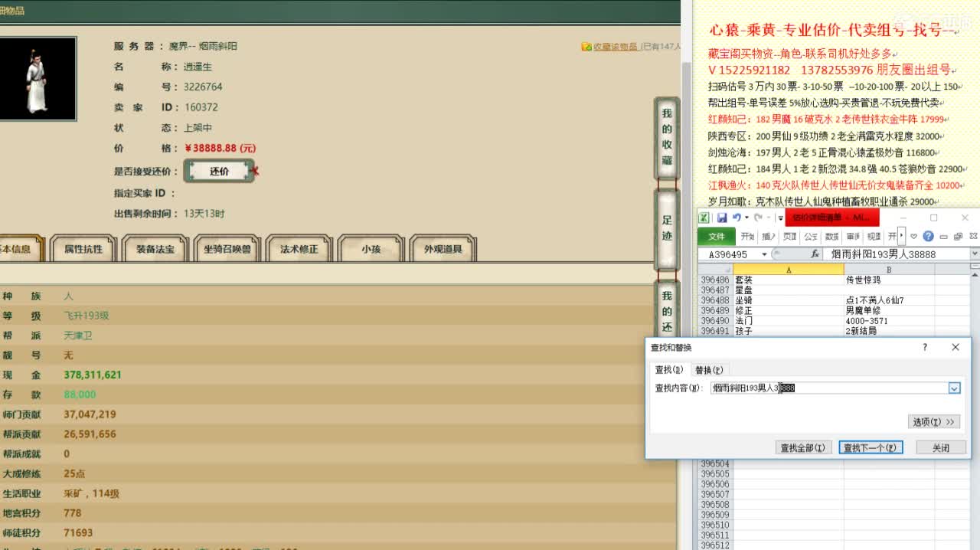Expand the formula bar chevron

(x=975, y=254)
